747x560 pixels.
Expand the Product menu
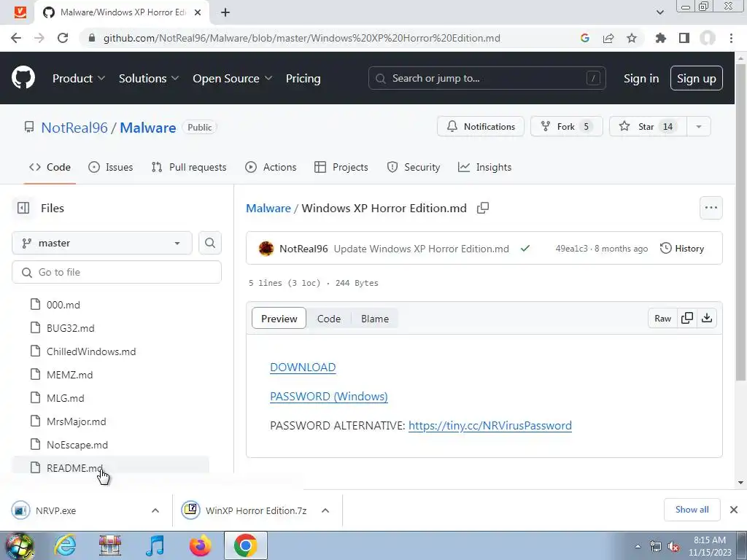coord(79,78)
